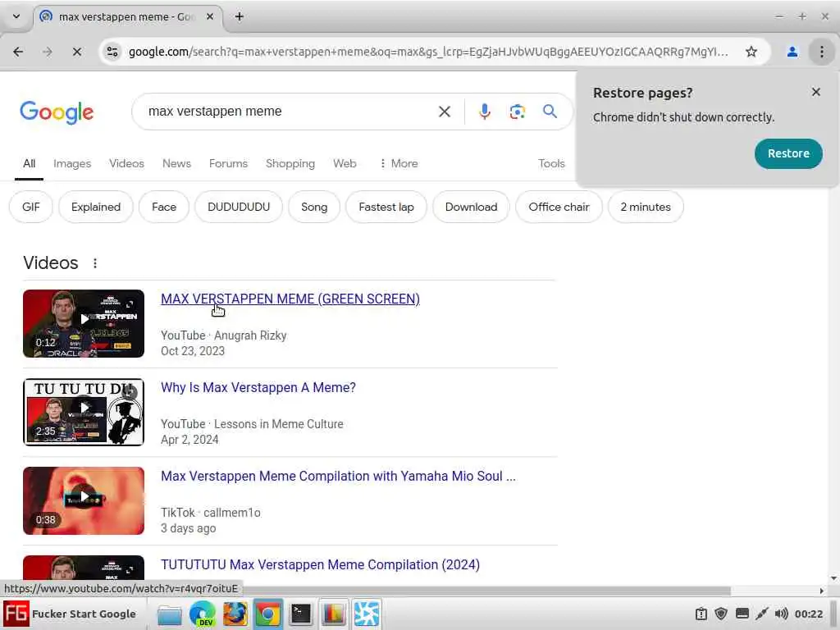Viewport: 840px width, 630px height.
Task: Click the forward navigation arrow
Action: pyautogui.click(x=47, y=52)
